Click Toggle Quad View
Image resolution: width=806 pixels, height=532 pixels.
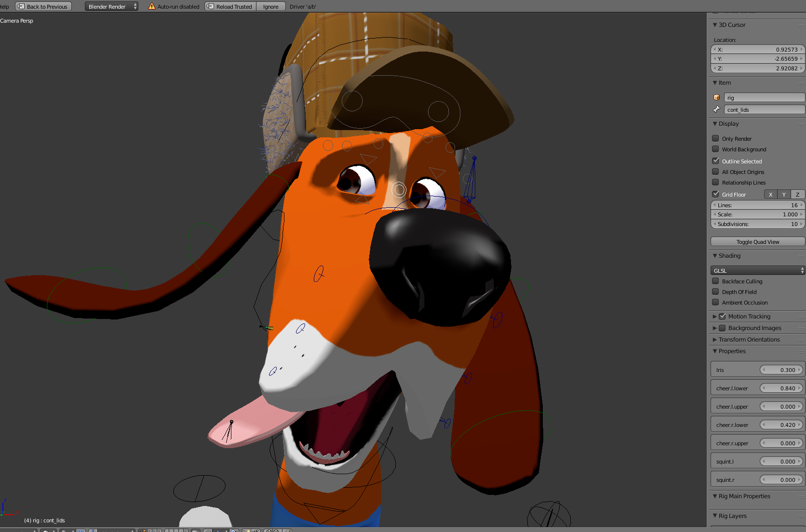tap(757, 242)
